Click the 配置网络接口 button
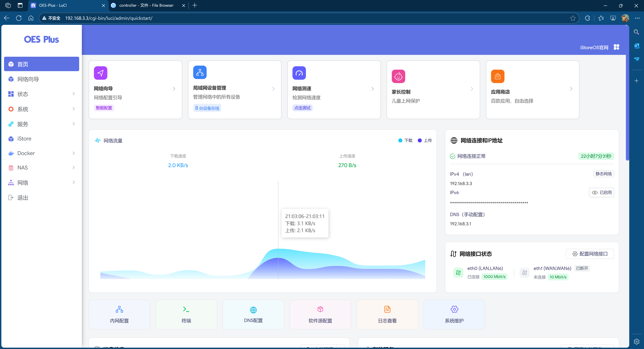The image size is (644, 349). coord(590,254)
